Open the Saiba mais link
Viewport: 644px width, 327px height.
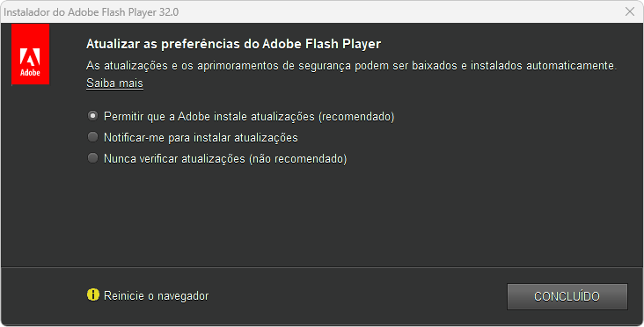pyautogui.click(x=114, y=84)
